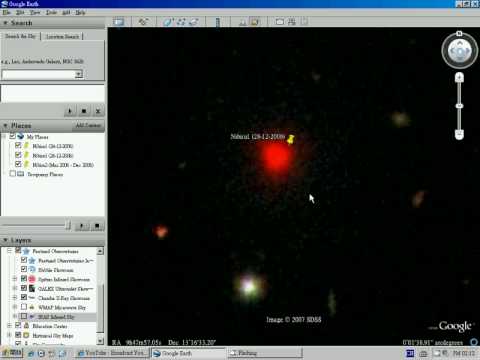Uncheck the Nibiru2 placemark checkbox
Image resolution: width=480 pixels, height=360 pixels.
click(18, 164)
